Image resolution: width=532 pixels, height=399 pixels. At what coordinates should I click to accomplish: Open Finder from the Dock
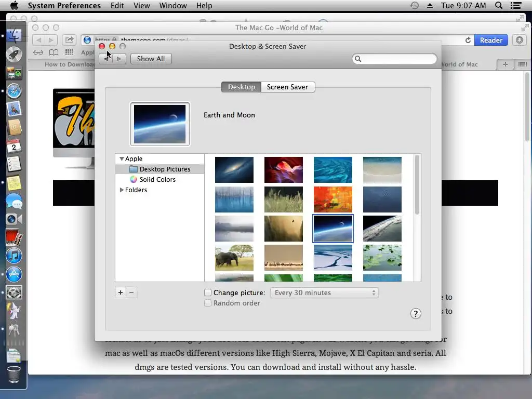point(14,36)
